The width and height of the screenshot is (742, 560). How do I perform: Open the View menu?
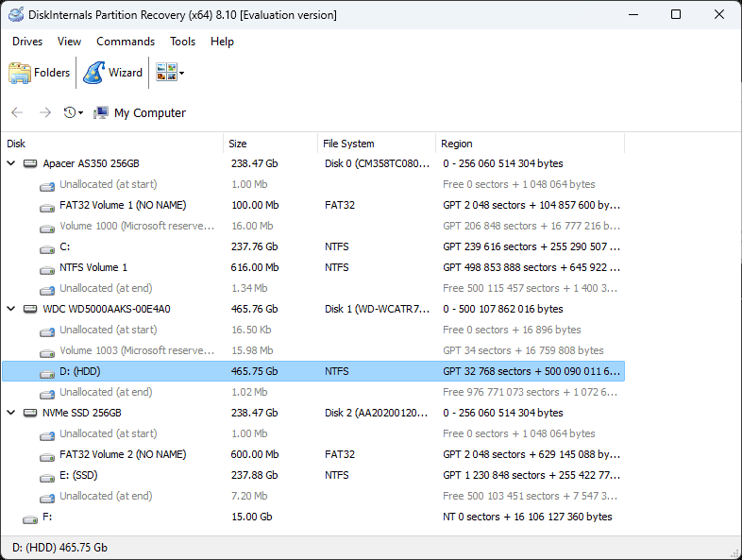pos(69,42)
